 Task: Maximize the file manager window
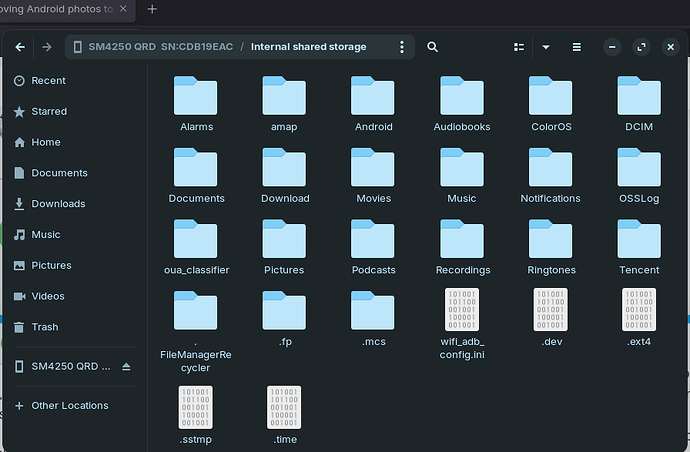pos(641,47)
